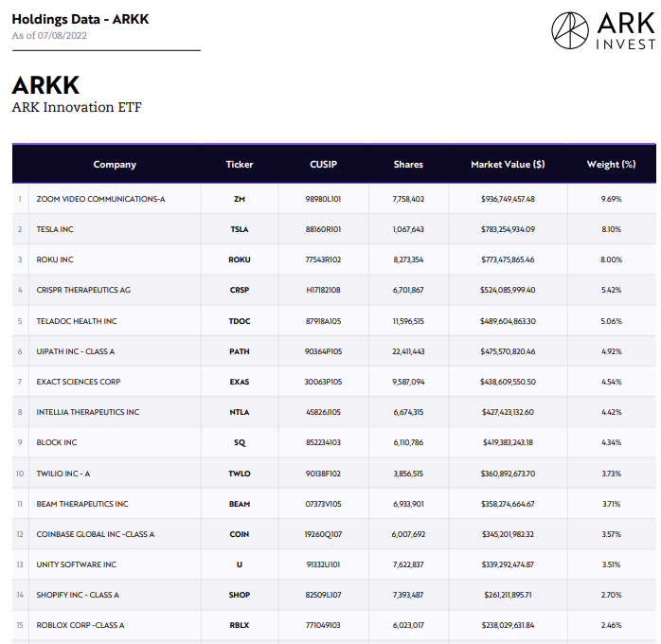Image resolution: width=661 pixels, height=644 pixels.
Task: Click the TDOC ticker
Action: (240, 321)
